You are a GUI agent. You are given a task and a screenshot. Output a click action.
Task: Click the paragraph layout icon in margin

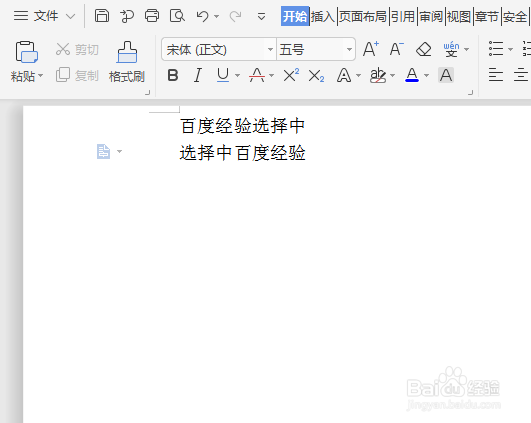coord(103,151)
